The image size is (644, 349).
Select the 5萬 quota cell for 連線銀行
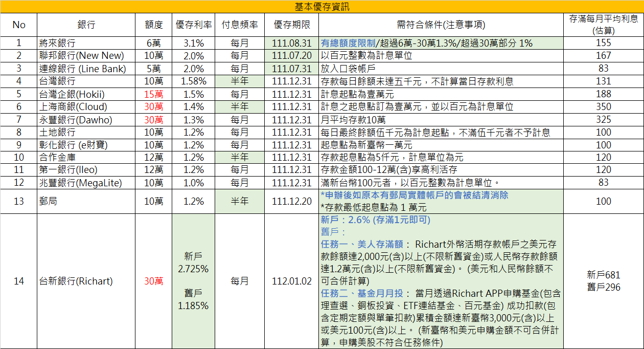coord(153,69)
